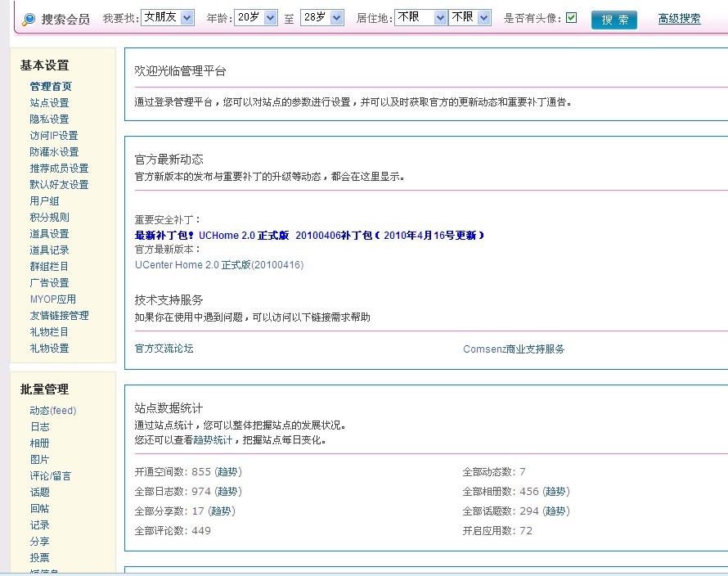The image size is (728, 576).
Task: Open 广告设置 in the sidebar
Action: point(49,282)
